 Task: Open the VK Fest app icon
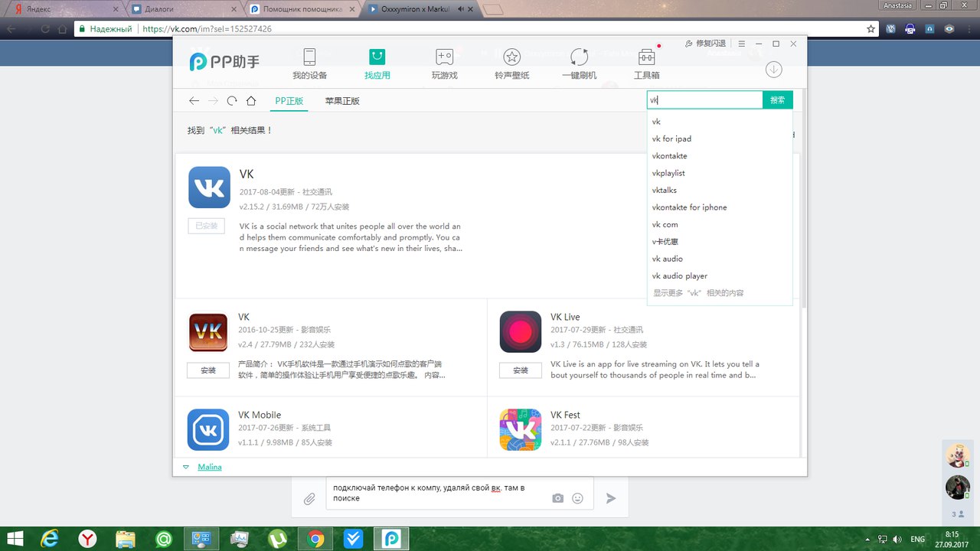521,430
